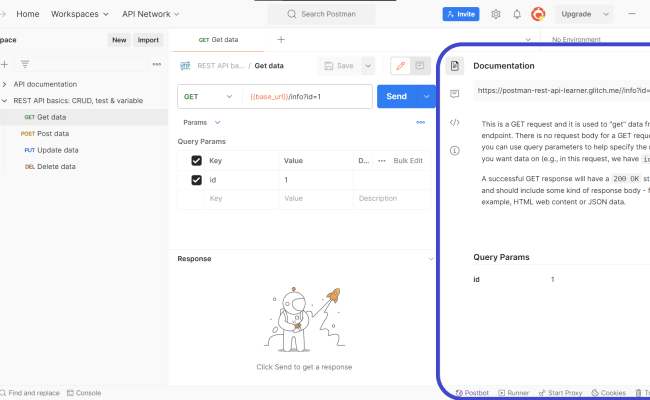Open Cookies in status bar
650x400 pixels.
click(609, 393)
